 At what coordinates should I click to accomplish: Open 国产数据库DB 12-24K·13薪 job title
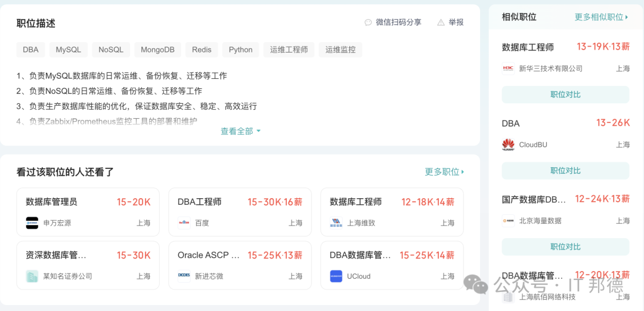534,199
